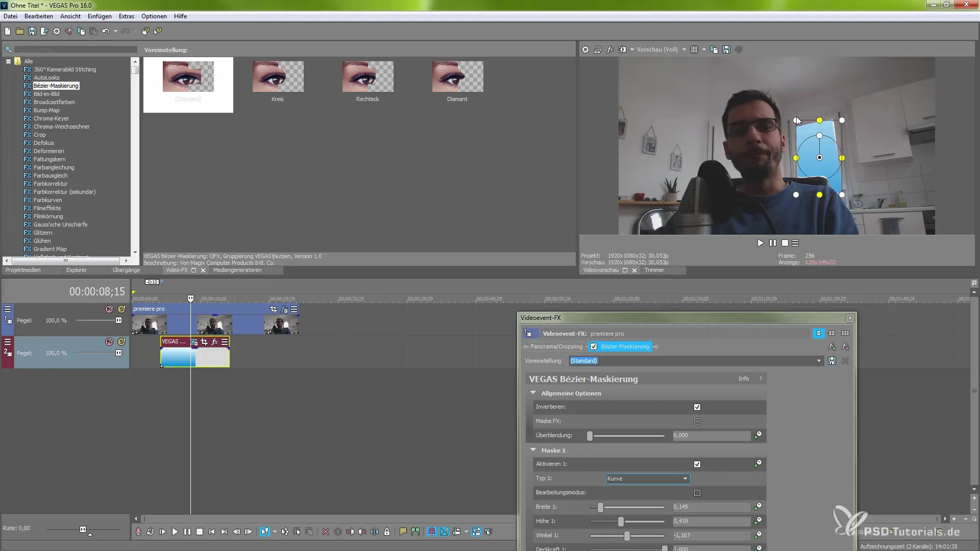Uncheck Aktivieren 1 checkbox
The width and height of the screenshot is (980, 551).
[x=697, y=464]
